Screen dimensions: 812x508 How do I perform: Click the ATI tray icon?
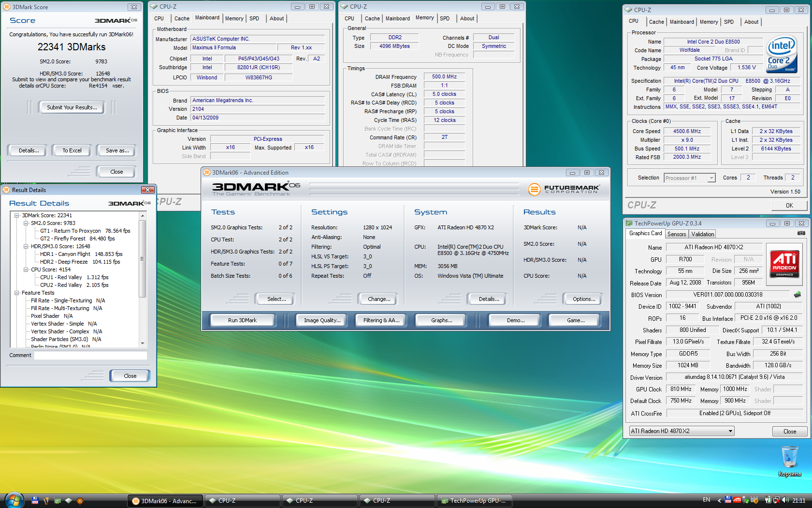[x=737, y=500]
